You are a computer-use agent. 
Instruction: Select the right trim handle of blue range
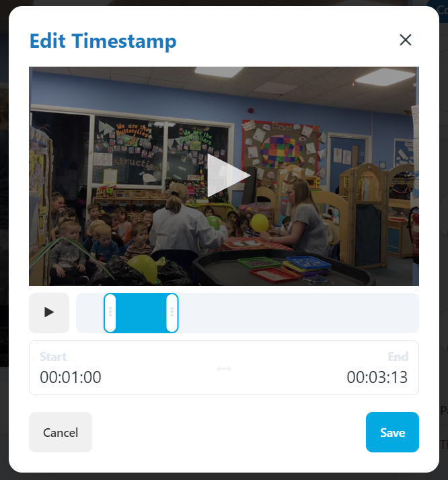tap(172, 312)
